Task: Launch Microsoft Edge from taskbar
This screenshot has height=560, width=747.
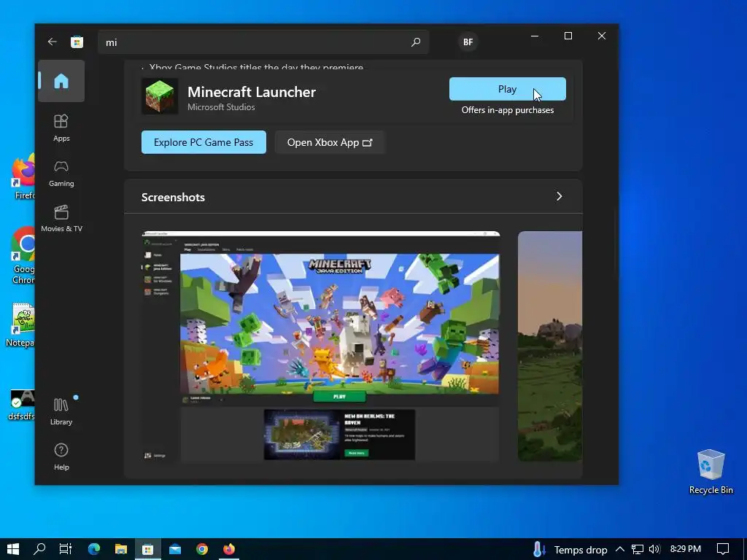Action: tap(94, 549)
